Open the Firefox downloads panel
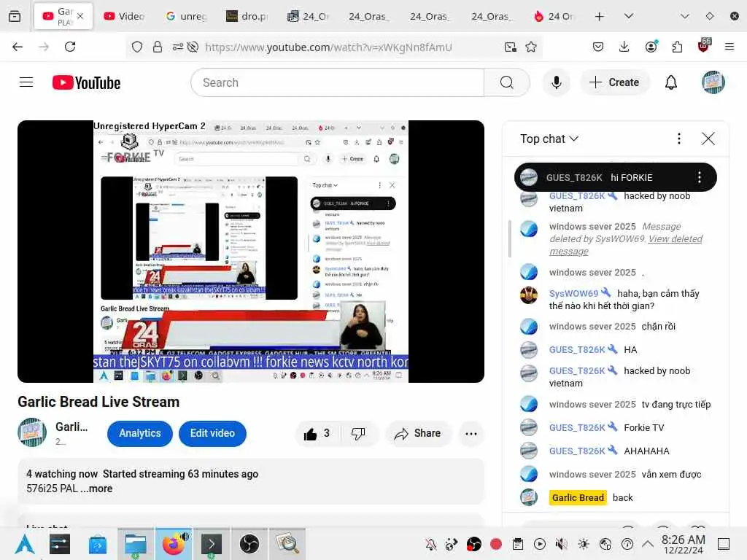This screenshot has width=747, height=560. (x=624, y=47)
